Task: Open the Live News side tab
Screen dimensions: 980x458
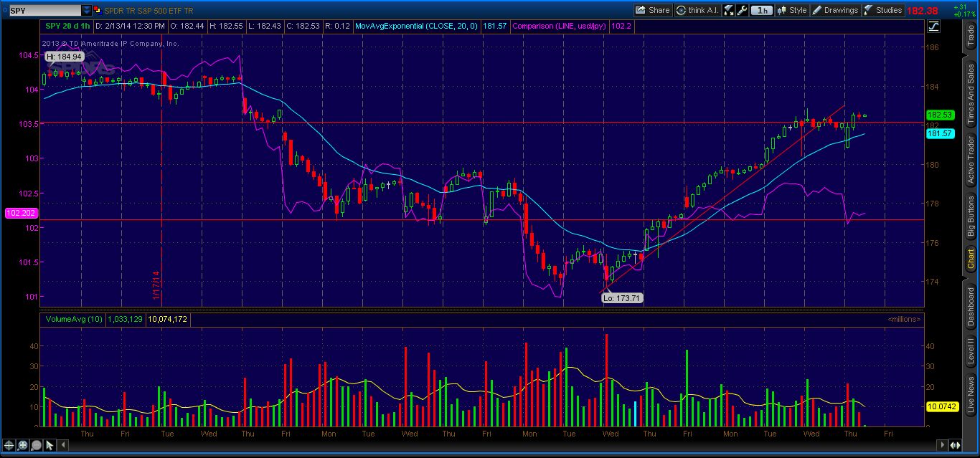Action: click(971, 396)
